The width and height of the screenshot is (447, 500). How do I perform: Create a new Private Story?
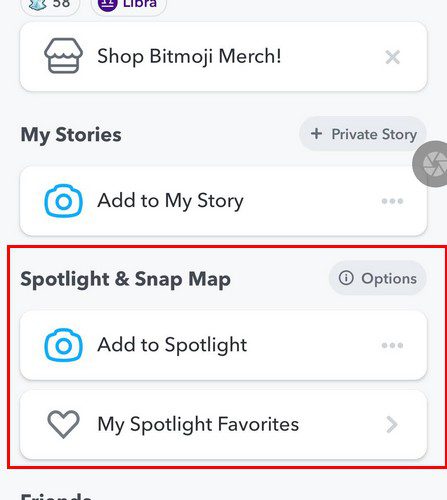point(363,134)
